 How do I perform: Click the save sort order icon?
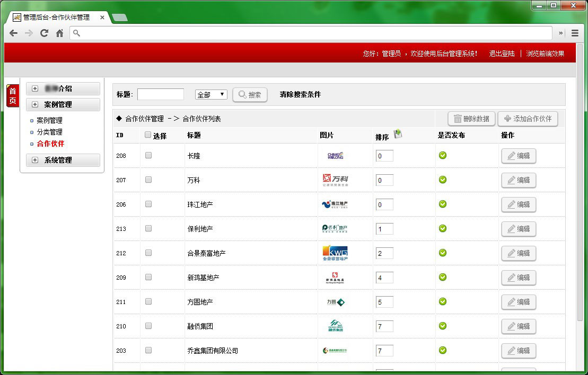(398, 134)
